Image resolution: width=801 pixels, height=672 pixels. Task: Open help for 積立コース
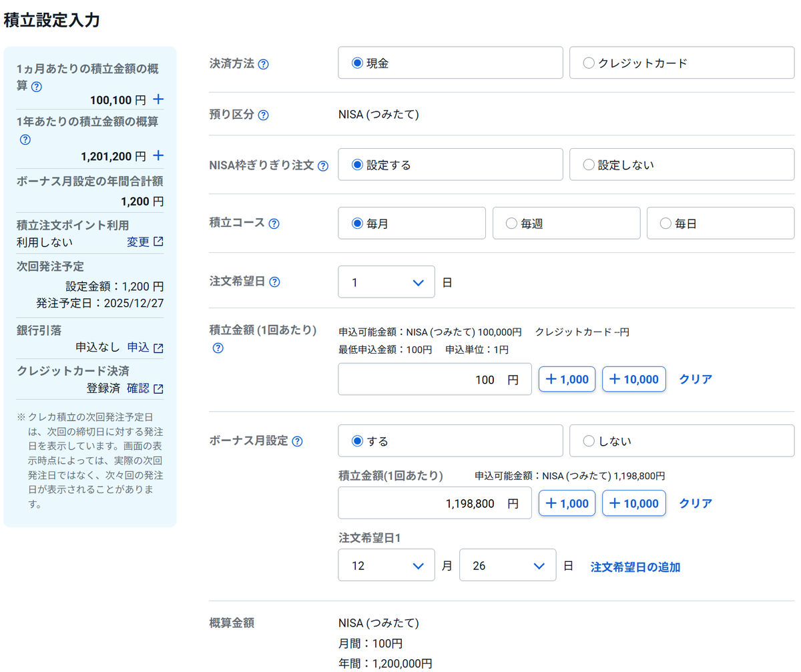coord(274,224)
